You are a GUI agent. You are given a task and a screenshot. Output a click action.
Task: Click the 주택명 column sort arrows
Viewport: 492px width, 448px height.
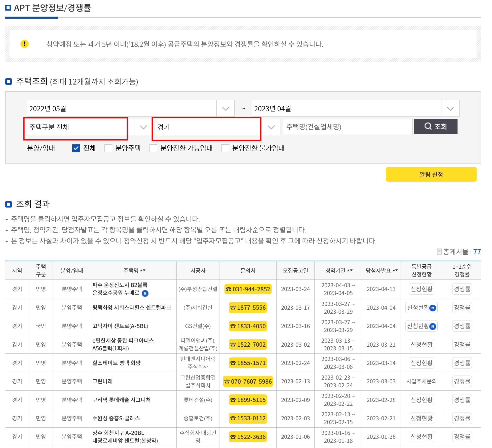tap(143, 270)
